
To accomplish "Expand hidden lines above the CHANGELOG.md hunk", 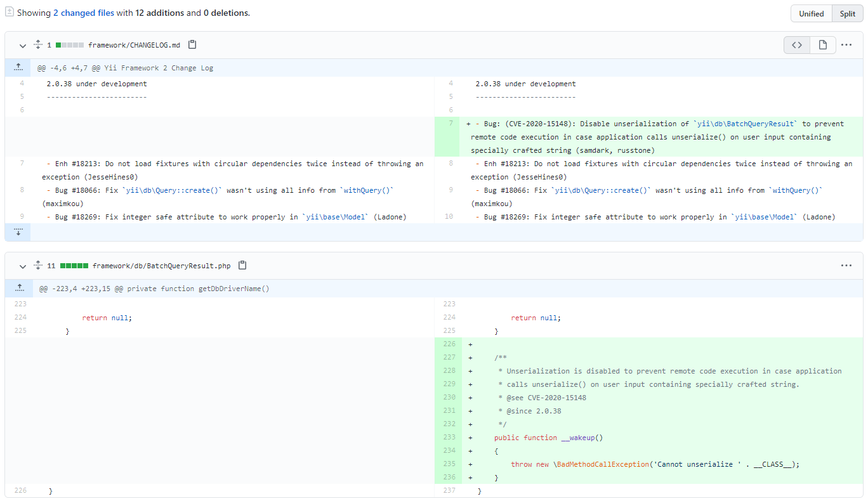I will click(18, 67).
